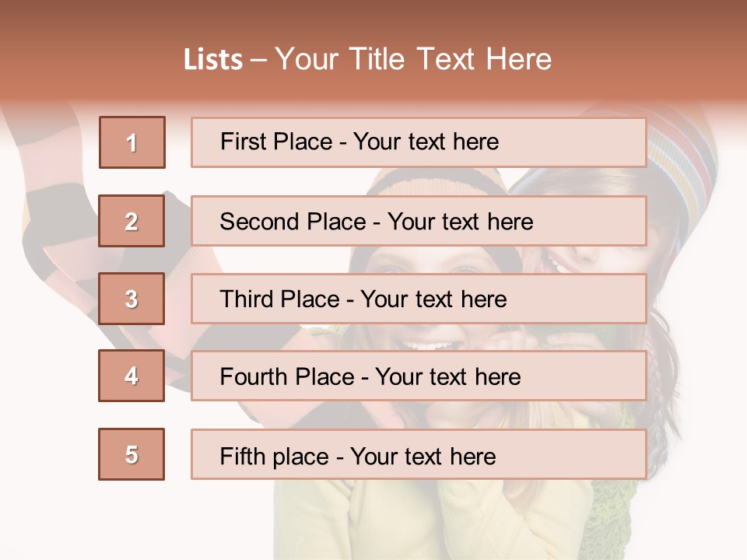The image size is (747, 560).
Task: Click the number 5 square
Action: [x=132, y=454]
